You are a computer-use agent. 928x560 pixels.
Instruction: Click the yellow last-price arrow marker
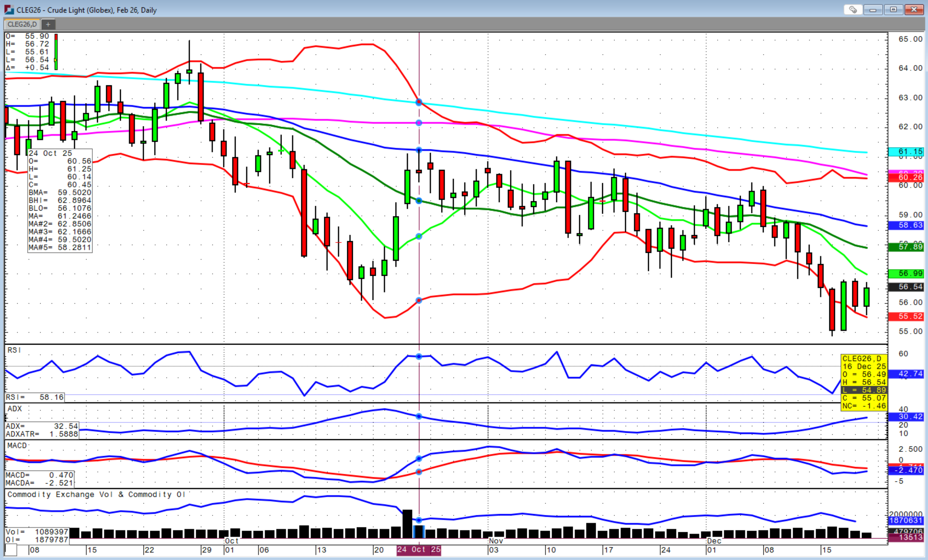tap(55, 60)
